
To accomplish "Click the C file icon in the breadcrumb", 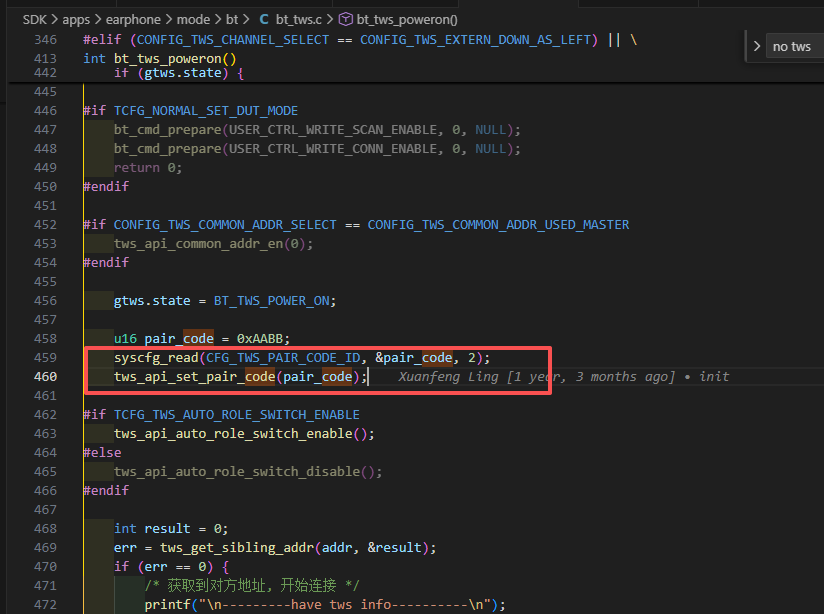I will [264, 19].
